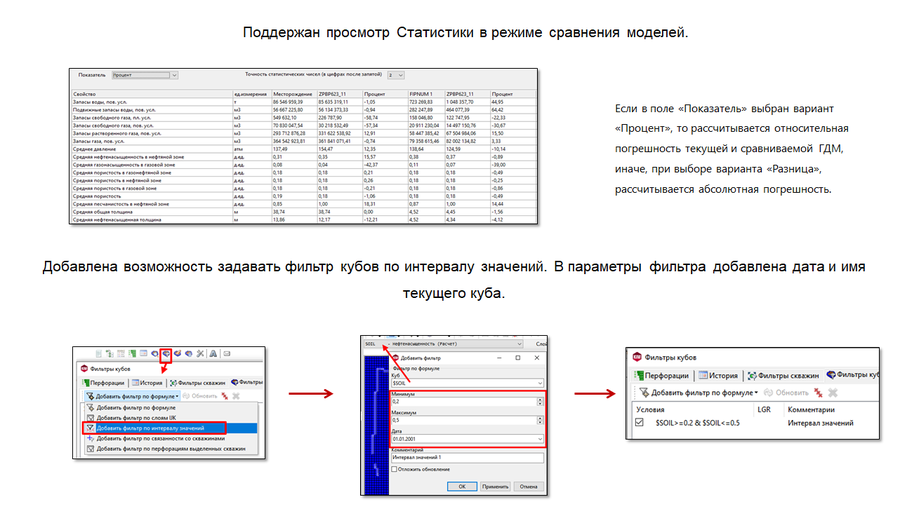Click the 'Максимум' value field with 0,5
The width and height of the screenshot is (900, 523).
pyautogui.click(x=464, y=420)
